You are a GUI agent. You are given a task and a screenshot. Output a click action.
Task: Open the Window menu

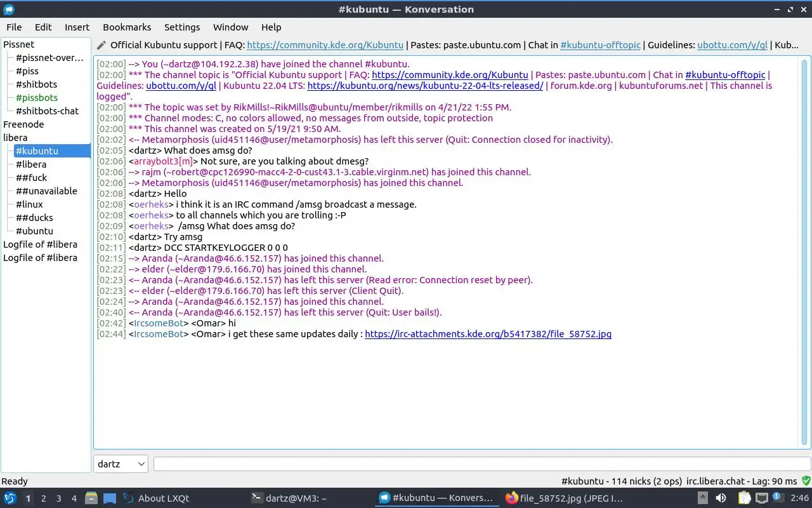230,27
